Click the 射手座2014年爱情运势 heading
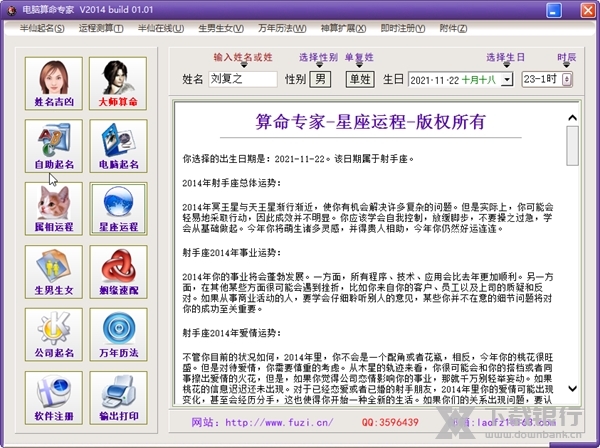The image size is (600, 448). coord(232,333)
